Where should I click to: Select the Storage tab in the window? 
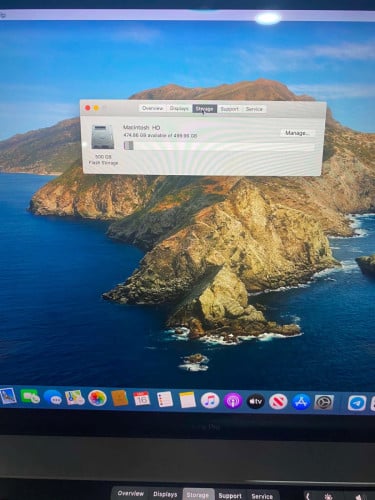(204, 109)
